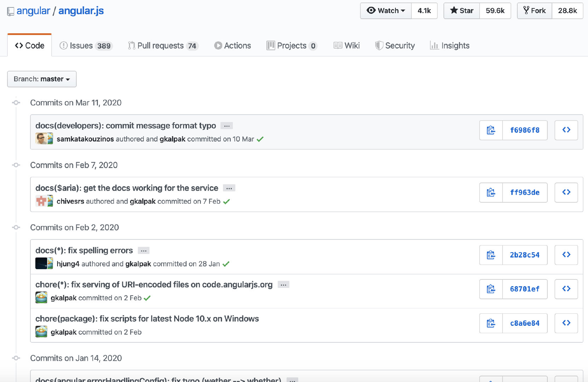The width and height of the screenshot is (588, 382).
Task: Copy full SHA for commit f6986f8
Action: pyautogui.click(x=491, y=130)
